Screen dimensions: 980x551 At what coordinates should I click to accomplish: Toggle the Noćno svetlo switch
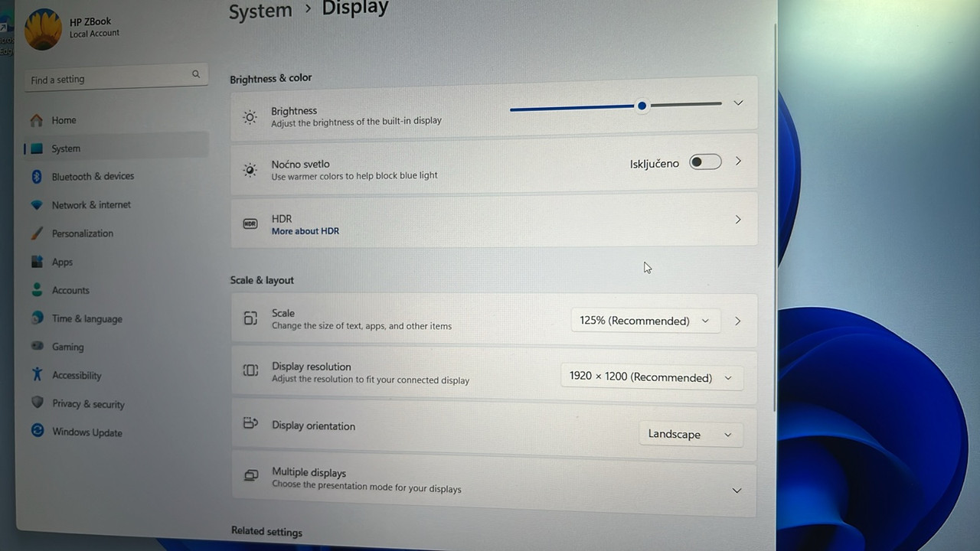click(705, 161)
